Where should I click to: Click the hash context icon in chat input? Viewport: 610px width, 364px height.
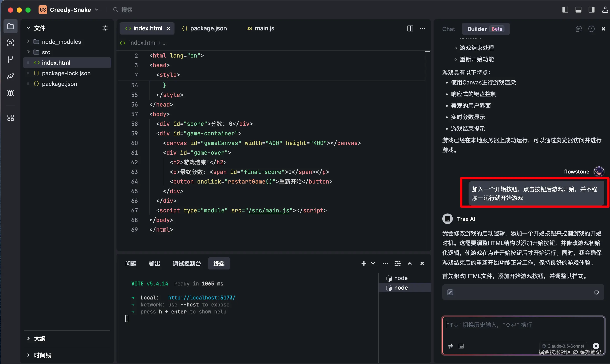[450, 346]
